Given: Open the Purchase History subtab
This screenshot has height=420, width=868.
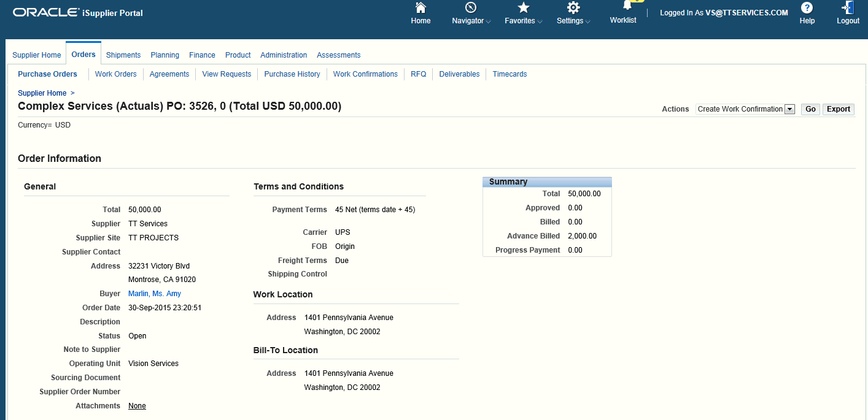Looking at the screenshot, I should pyautogui.click(x=292, y=74).
